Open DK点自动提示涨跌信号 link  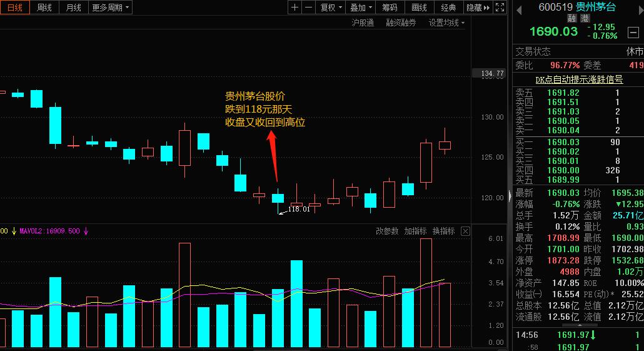[x=579, y=79]
